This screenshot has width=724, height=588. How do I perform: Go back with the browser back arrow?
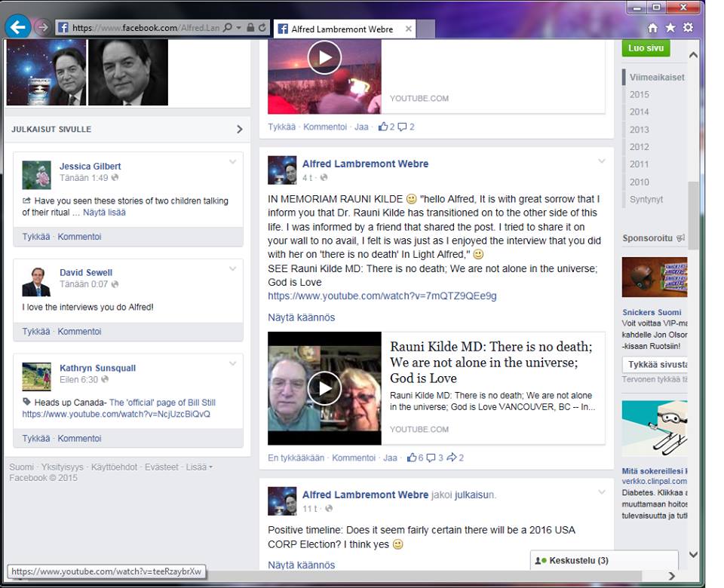coord(17,27)
